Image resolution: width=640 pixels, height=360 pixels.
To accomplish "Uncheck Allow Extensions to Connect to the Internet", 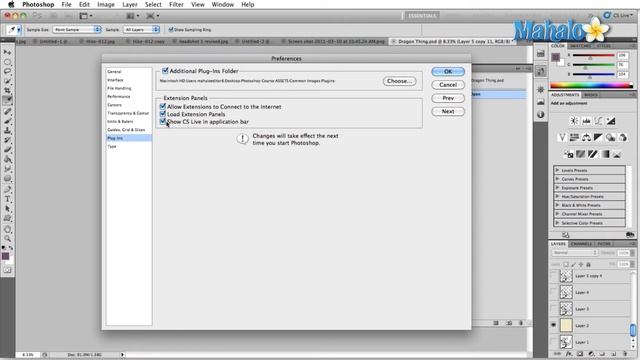I will tap(162, 107).
